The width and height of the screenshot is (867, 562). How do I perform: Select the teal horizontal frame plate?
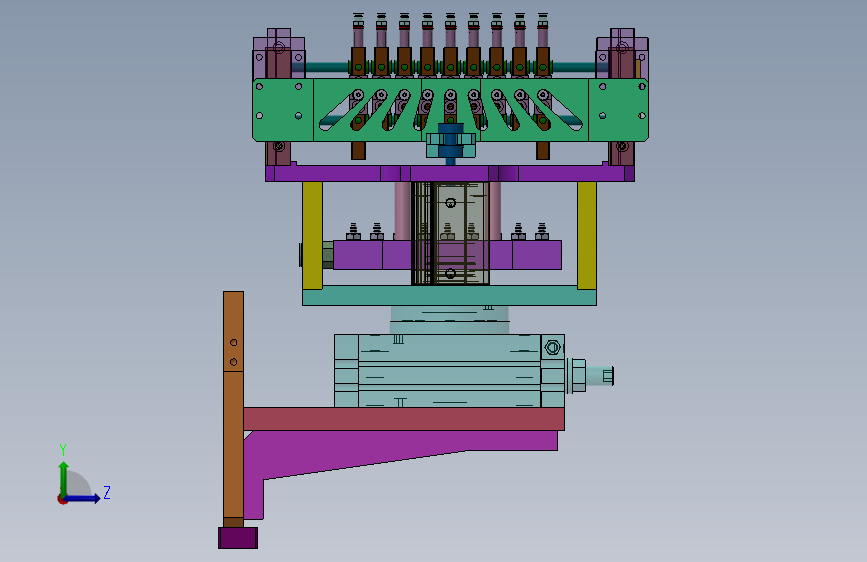tap(449, 295)
